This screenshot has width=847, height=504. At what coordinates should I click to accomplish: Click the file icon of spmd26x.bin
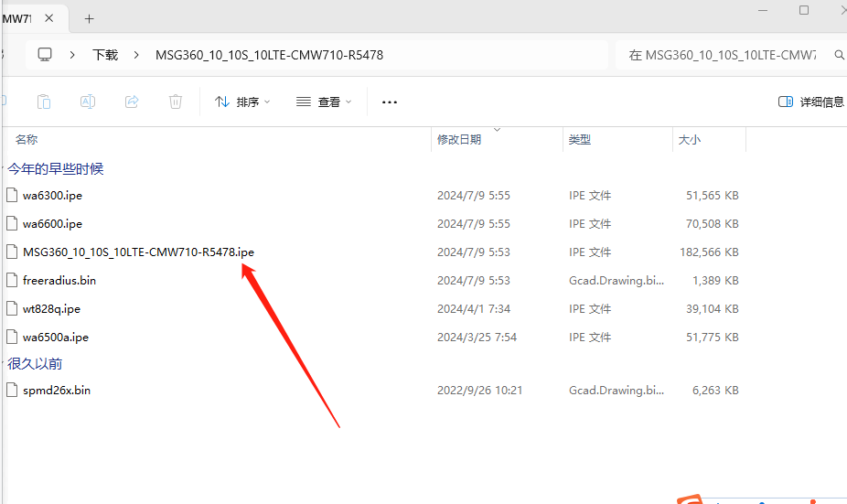12,390
